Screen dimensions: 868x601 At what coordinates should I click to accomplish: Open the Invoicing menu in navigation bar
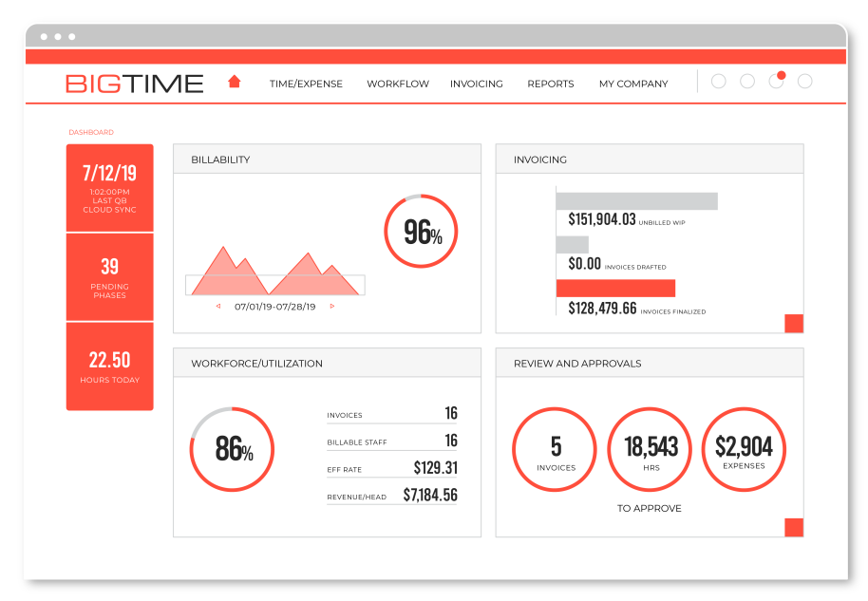coord(477,84)
